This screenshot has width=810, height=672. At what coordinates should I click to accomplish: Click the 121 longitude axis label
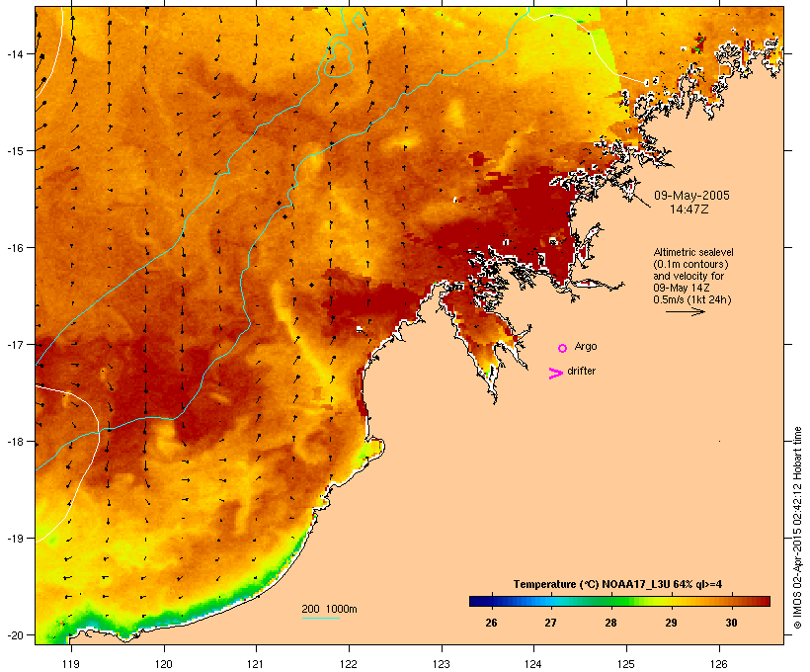[x=256, y=664]
